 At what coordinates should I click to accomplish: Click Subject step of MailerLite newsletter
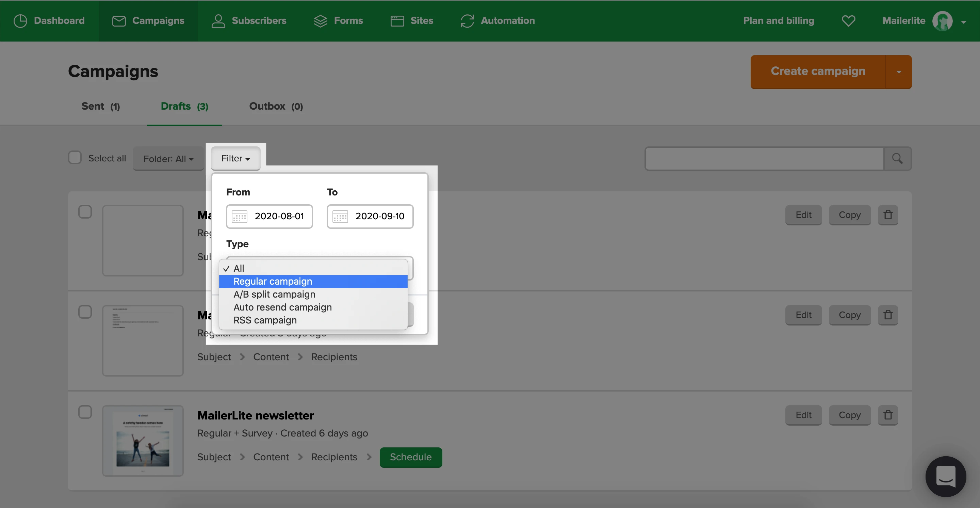pyautogui.click(x=214, y=457)
